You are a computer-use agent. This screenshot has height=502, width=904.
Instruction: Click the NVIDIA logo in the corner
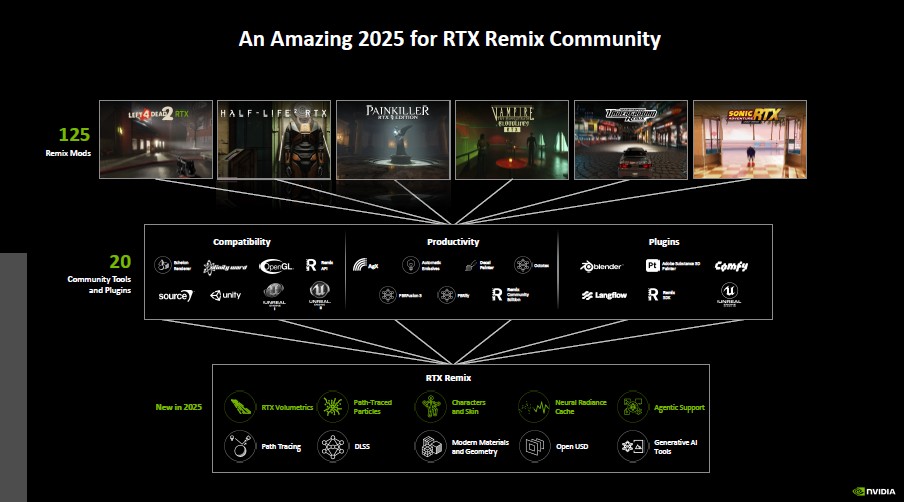[x=874, y=492]
